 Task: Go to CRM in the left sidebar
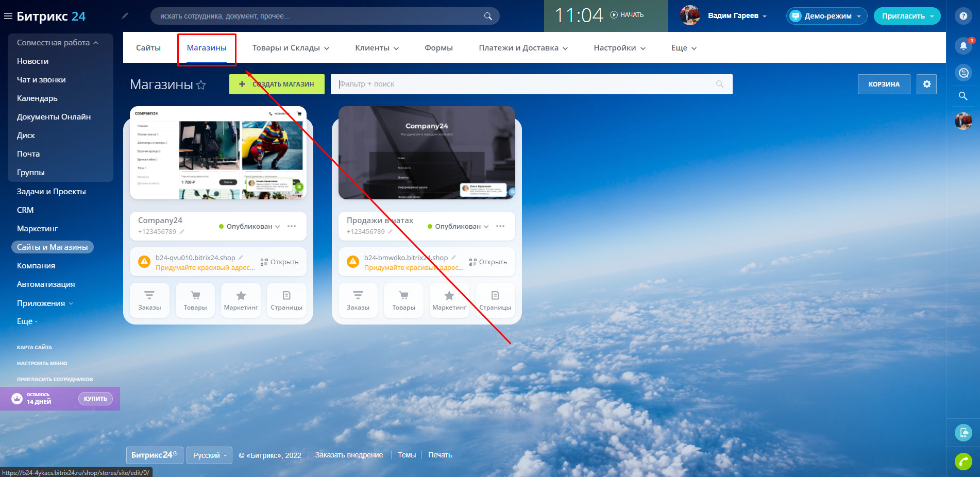[x=25, y=210]
